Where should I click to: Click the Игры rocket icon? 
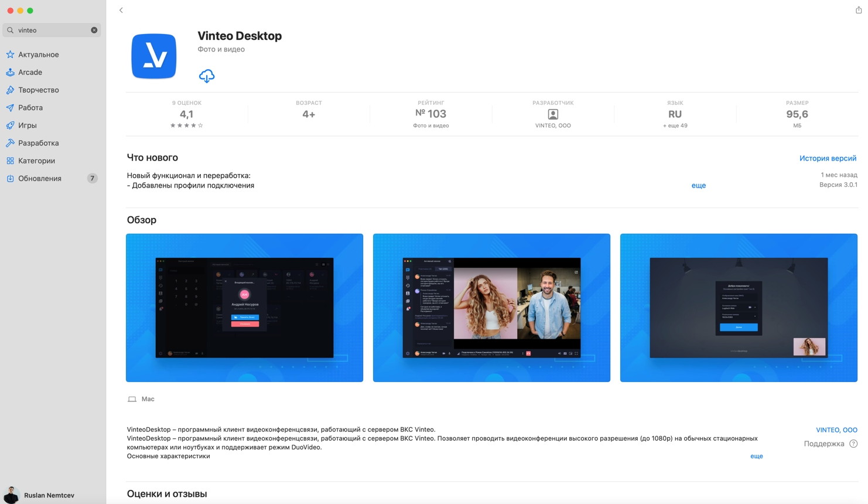click(10, 125)
